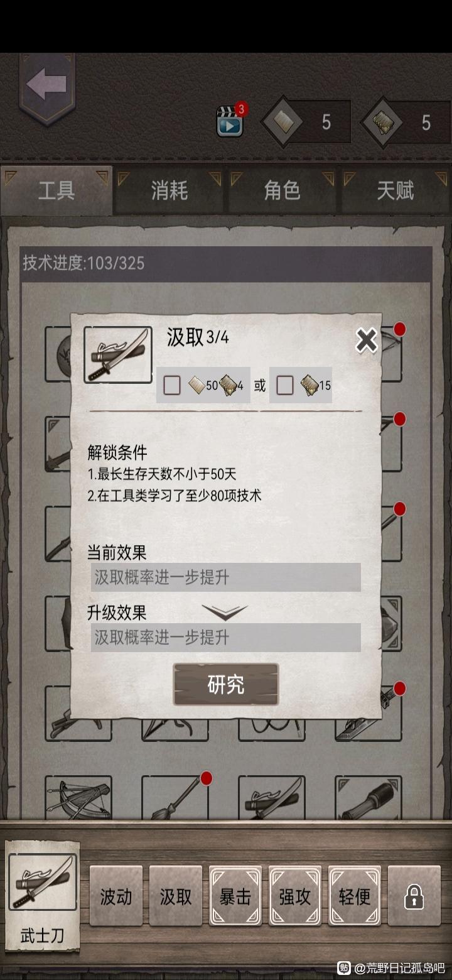Select the 武士刀 weapon thumbnail
The image size is (452, 980).
43,882
